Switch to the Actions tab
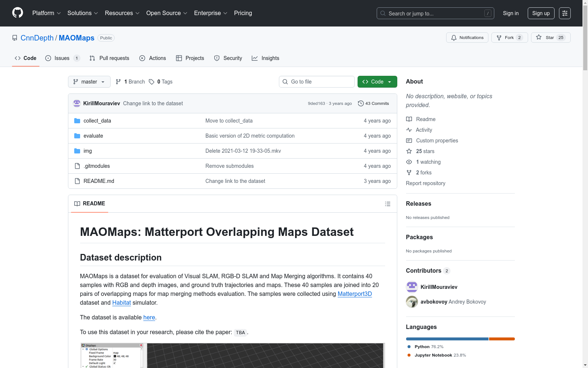 click(x=153, y=58)
